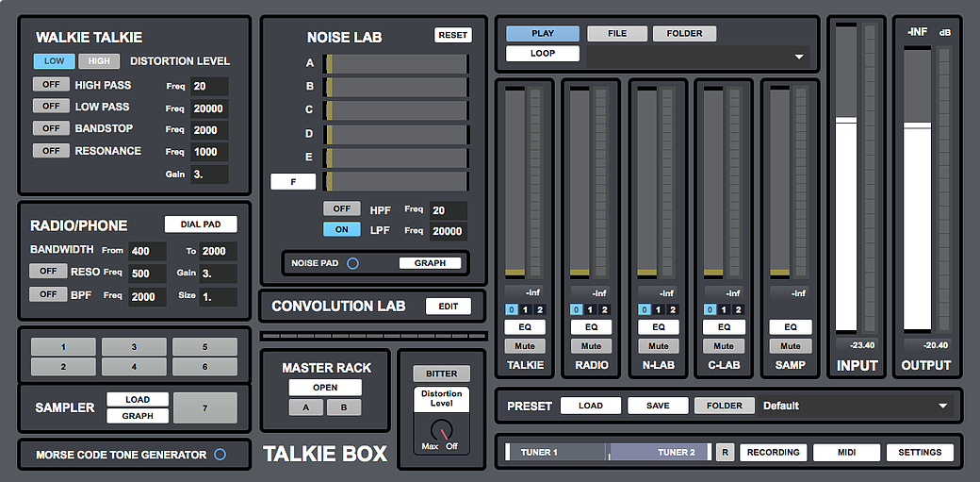Click the Morse Code Tone Generator circle
This screenshot has height=482, width=980.
tap(220, 455)
